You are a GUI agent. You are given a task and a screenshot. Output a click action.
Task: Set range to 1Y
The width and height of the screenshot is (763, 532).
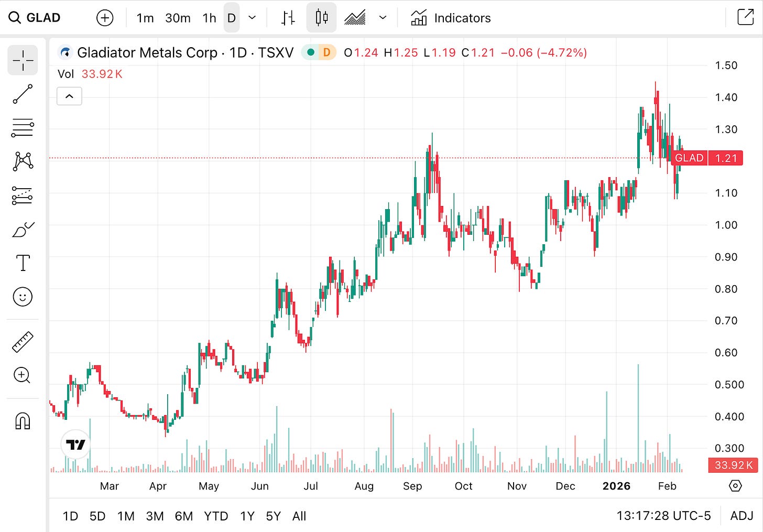tap(247, 516)
